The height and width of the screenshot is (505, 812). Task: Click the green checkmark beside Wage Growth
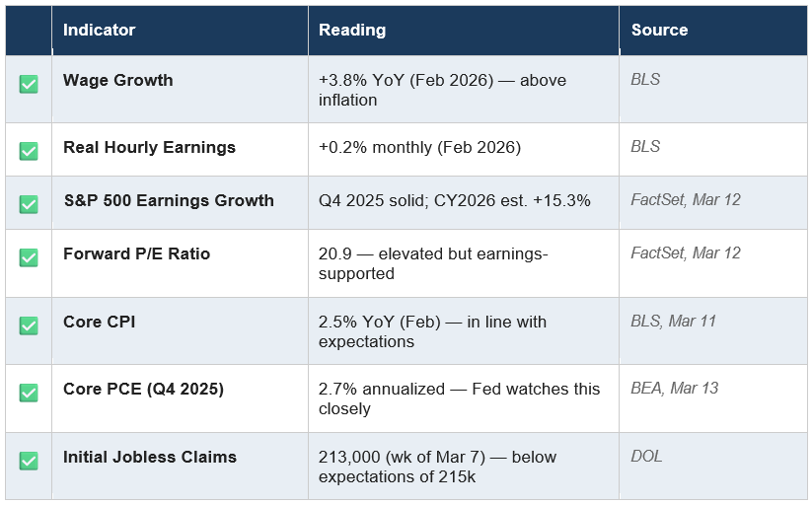[x=29, y=85]
